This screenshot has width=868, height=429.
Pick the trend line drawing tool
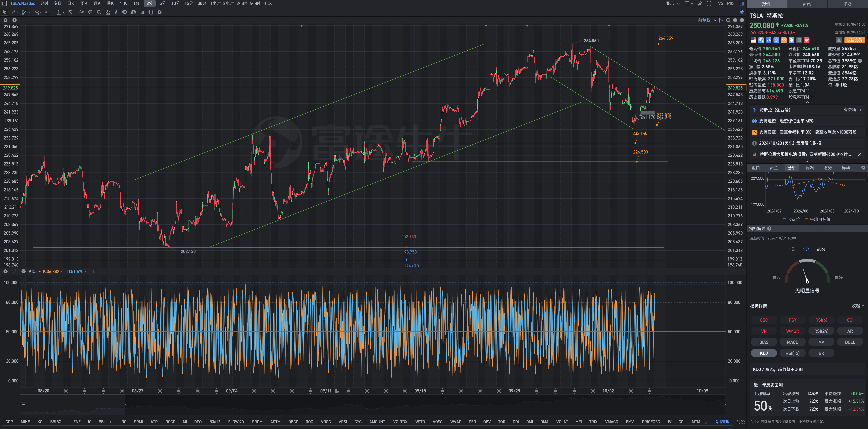click(x=13, y=12)
